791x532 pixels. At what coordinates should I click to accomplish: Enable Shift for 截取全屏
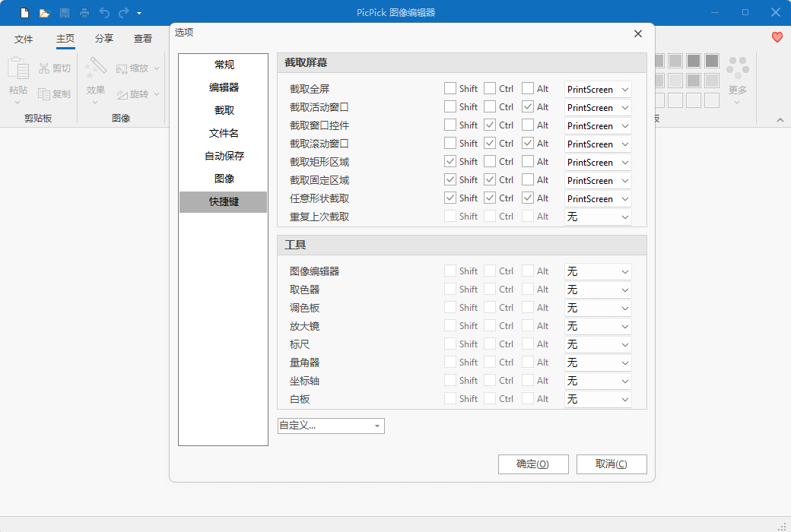(x=450, y=89)
